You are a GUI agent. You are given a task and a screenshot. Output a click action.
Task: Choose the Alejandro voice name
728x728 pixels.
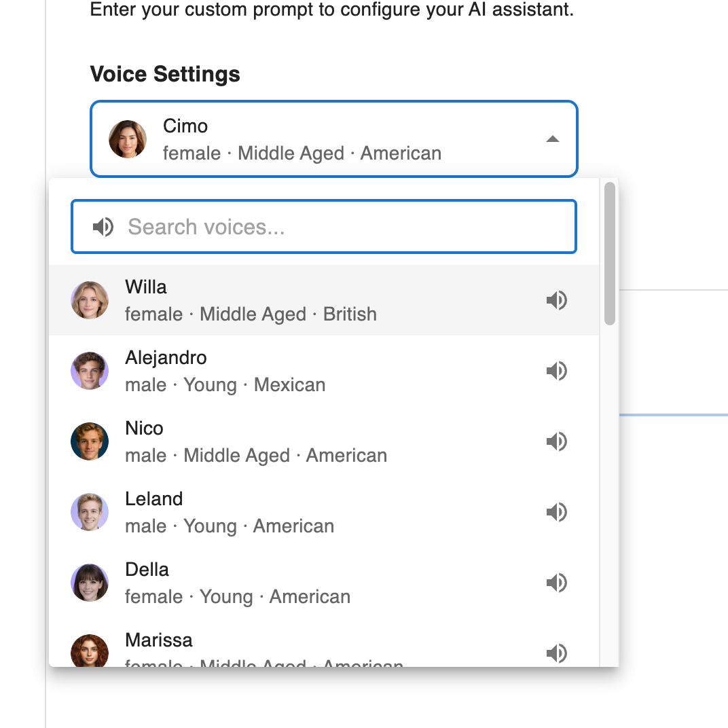(x=166, y=357)
